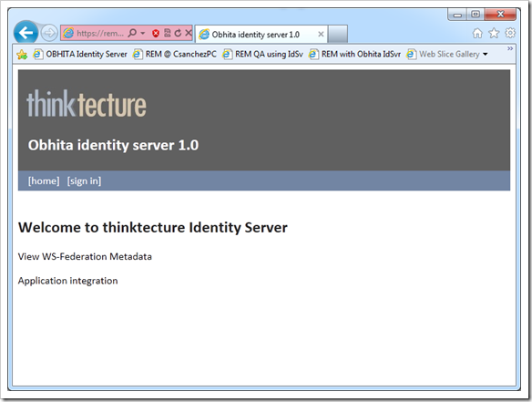Expand the address bar autocomplete dropdown arrow
532x402 pixels.
point(143,34)
